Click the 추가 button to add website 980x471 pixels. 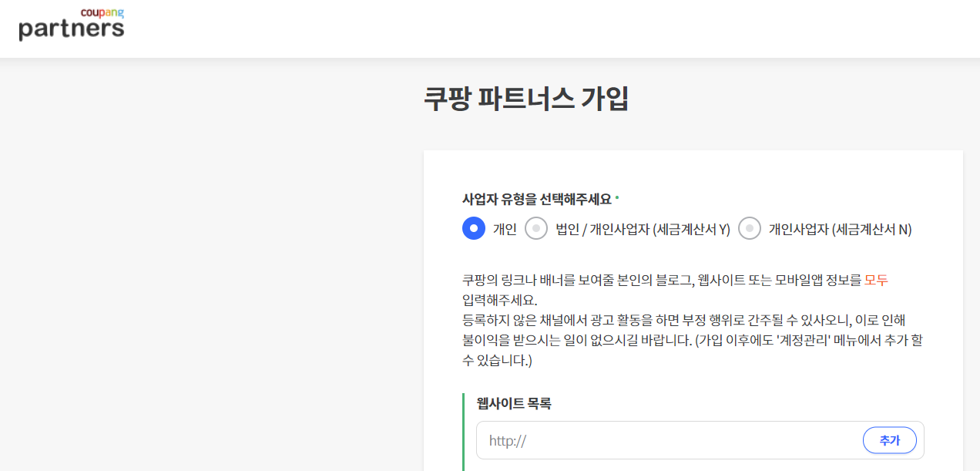click(x=890, y=440)
